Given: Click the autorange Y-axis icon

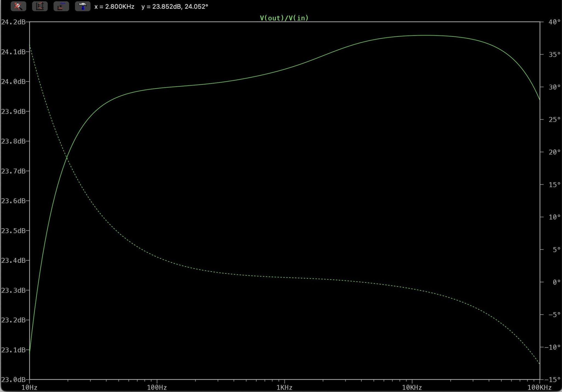Looking at the screenshot, I should [40, 6].
